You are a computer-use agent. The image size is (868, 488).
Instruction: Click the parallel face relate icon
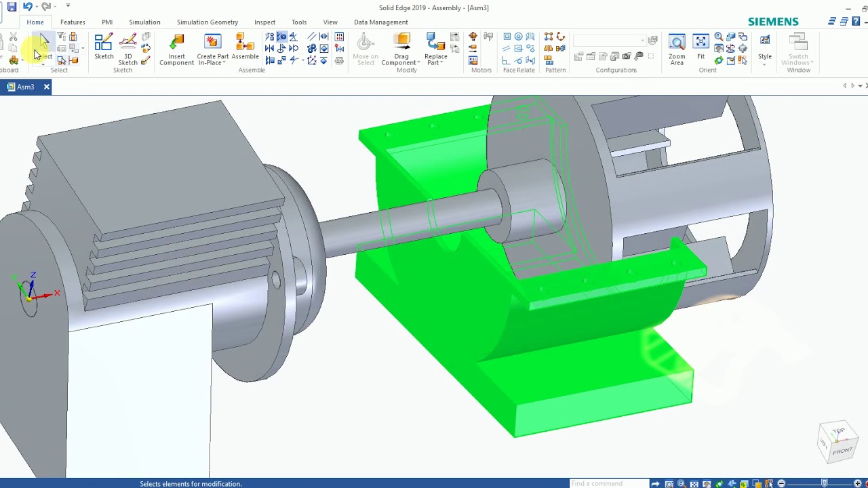click(x=507, y=49)
